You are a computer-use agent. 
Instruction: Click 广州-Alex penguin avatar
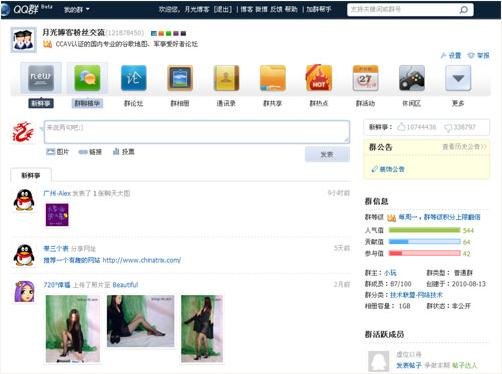(24, 200)
